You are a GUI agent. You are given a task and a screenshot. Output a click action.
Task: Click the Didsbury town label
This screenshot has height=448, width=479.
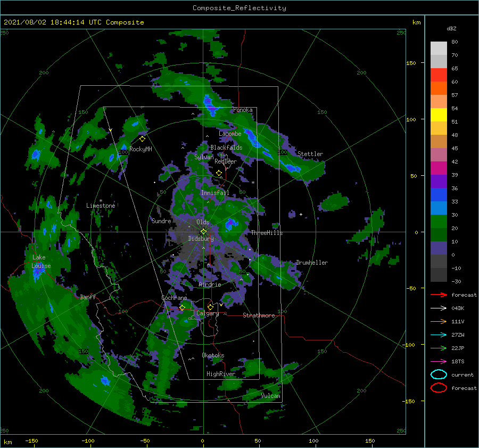tap(201, 239)
